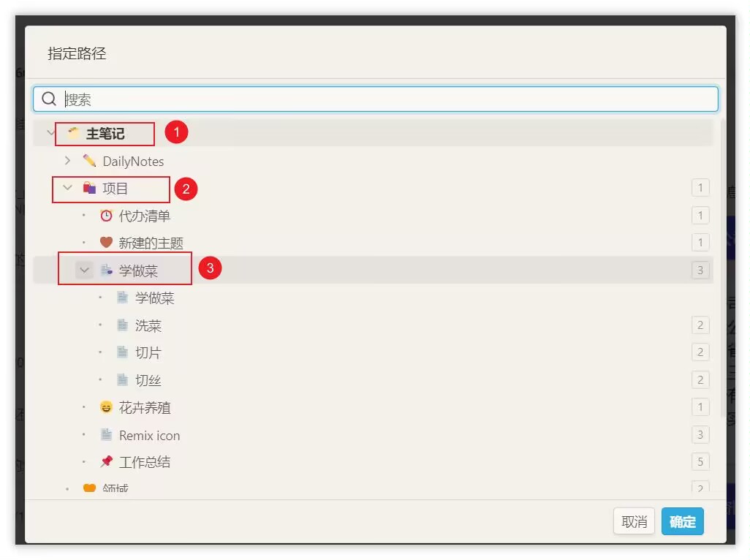
Task: Click the 切片 document icon
Action: point(123,352)
